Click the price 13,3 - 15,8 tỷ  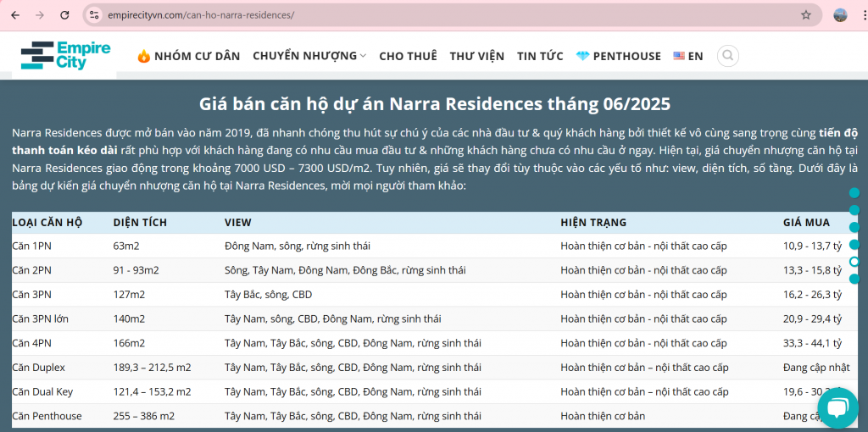812,270
